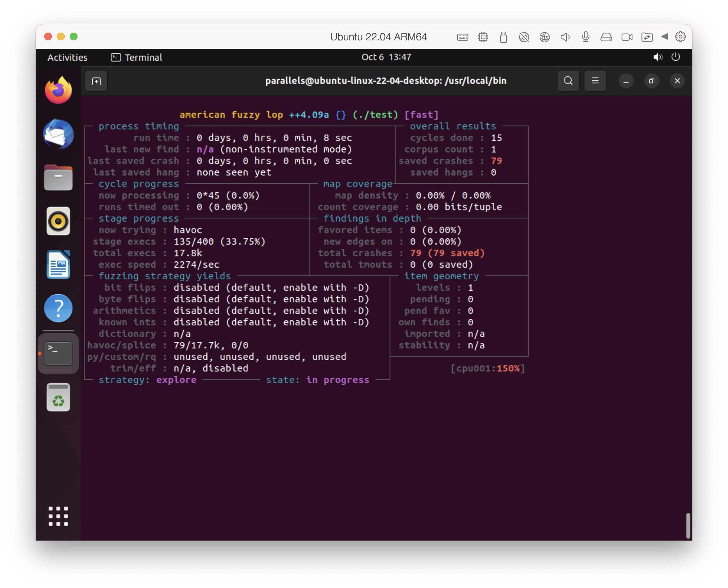Toggle the VM microphone icon
This screenshot has height=588, width=728.
[x=586, y=37]
